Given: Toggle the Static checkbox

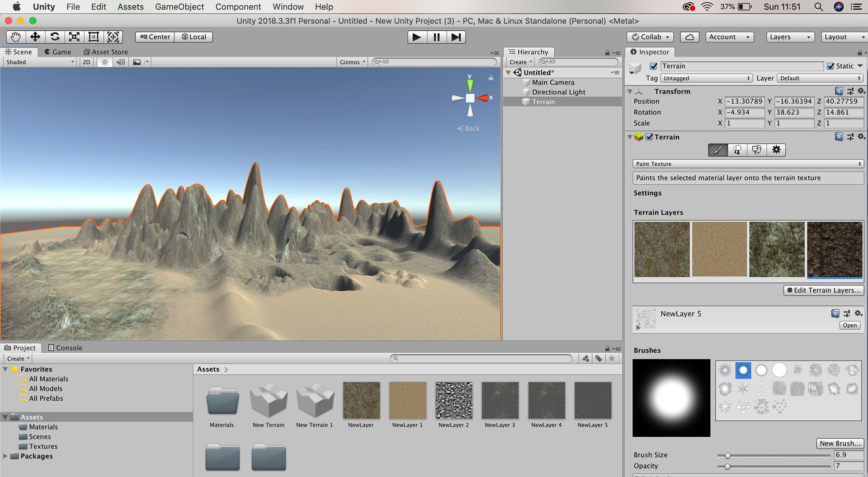Looking at the screenshot, I should 830,66.
